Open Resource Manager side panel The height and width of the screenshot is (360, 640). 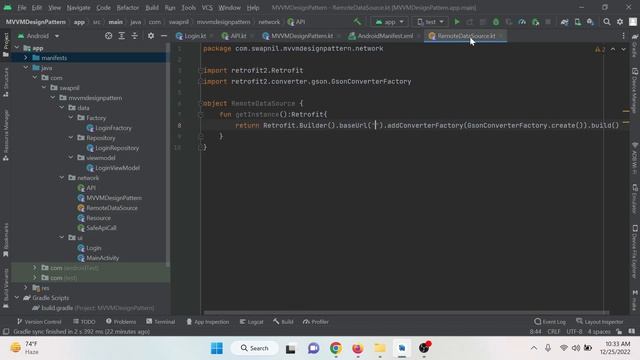[x=6, y=135]
